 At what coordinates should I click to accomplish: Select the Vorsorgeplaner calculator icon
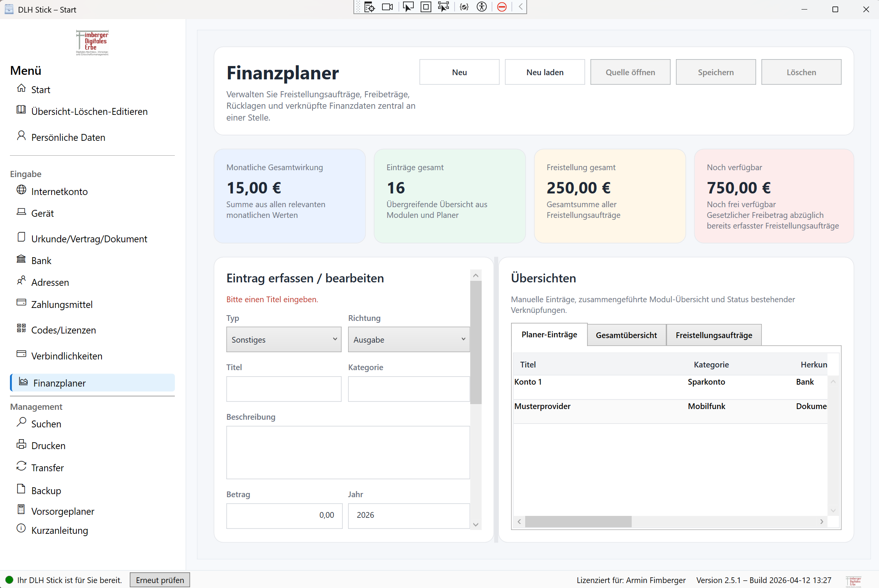(21, 510)
